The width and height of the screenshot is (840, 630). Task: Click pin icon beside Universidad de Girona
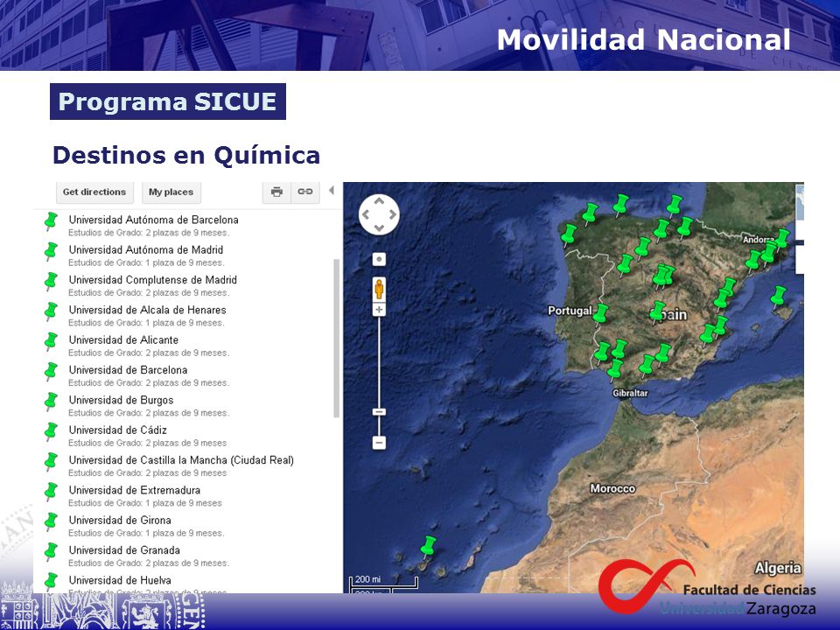[51, 521]
